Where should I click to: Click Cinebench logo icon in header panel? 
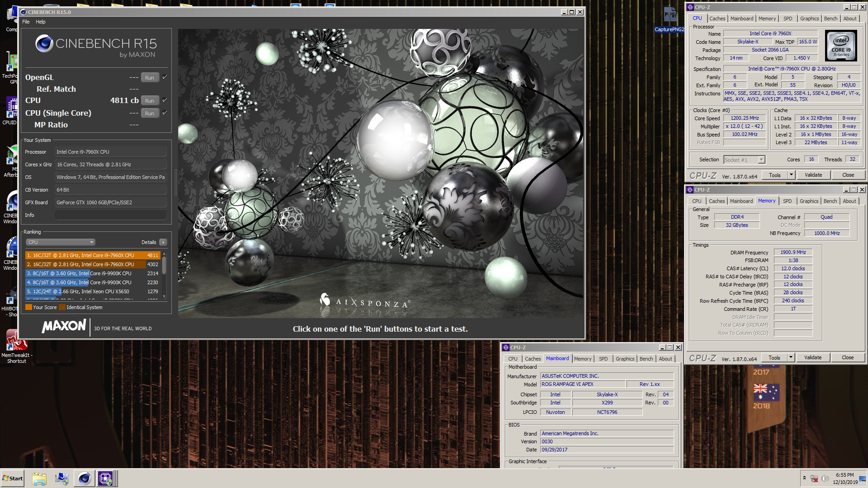[44, 43]
